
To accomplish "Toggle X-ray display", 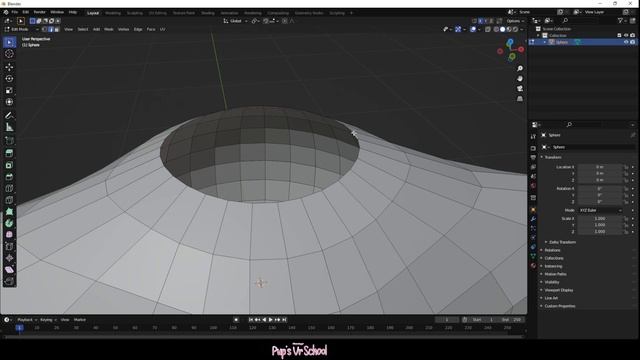I will 488,29.
